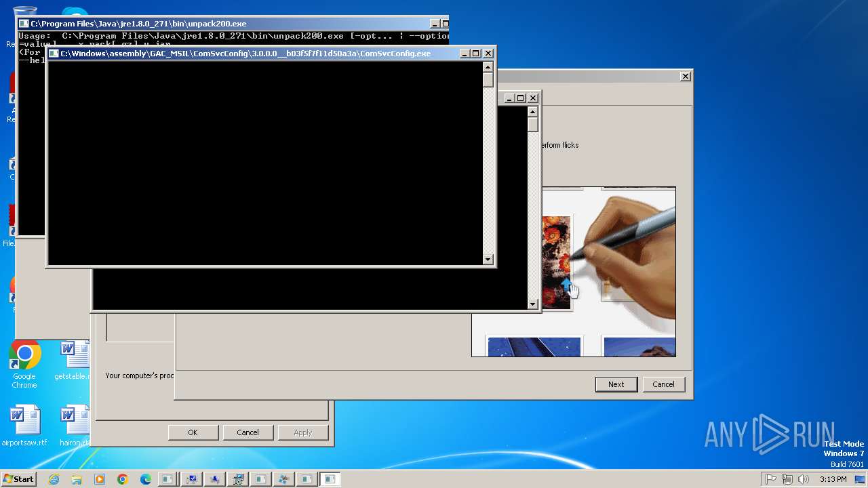The image size is (868, 488).
Task: Click Cancel in the properties dialog
Action: 248,432
